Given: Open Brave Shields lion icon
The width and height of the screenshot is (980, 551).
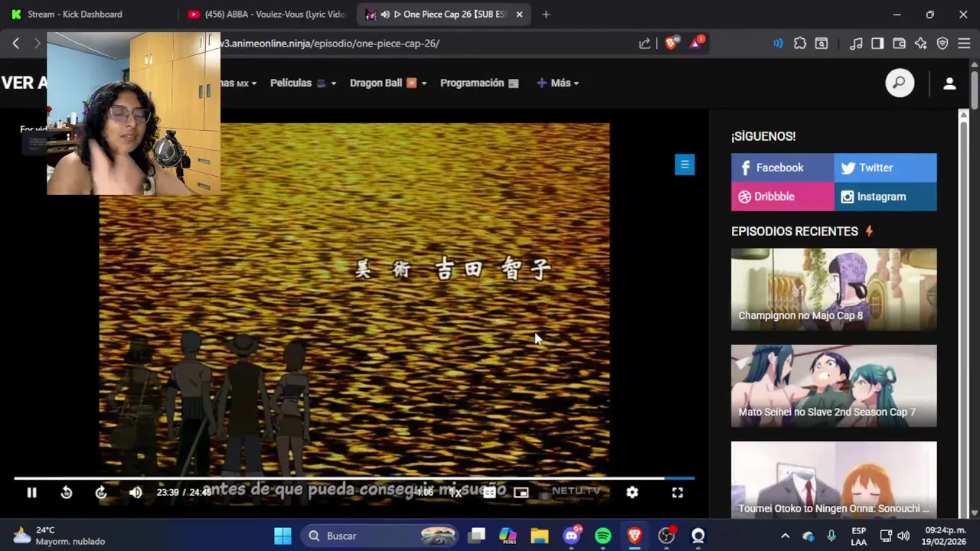Looking at the screenshot, I should click(x=671, y=44).
